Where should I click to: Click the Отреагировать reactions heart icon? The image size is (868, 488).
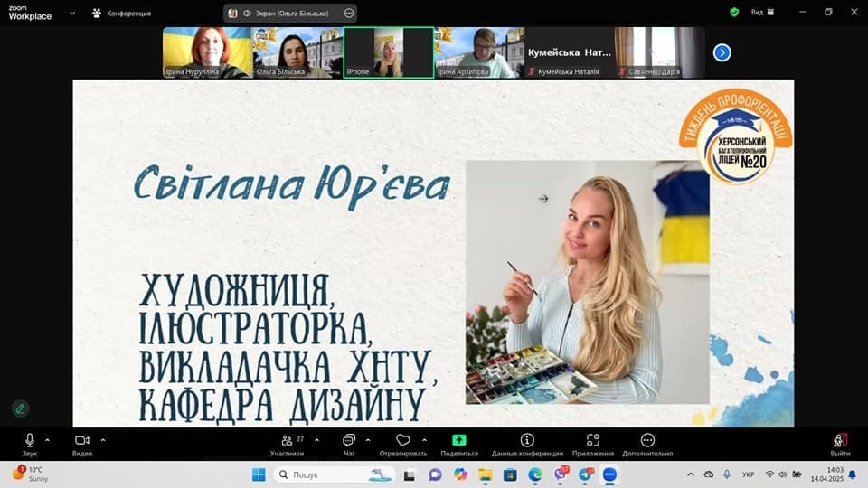(403, 441)
